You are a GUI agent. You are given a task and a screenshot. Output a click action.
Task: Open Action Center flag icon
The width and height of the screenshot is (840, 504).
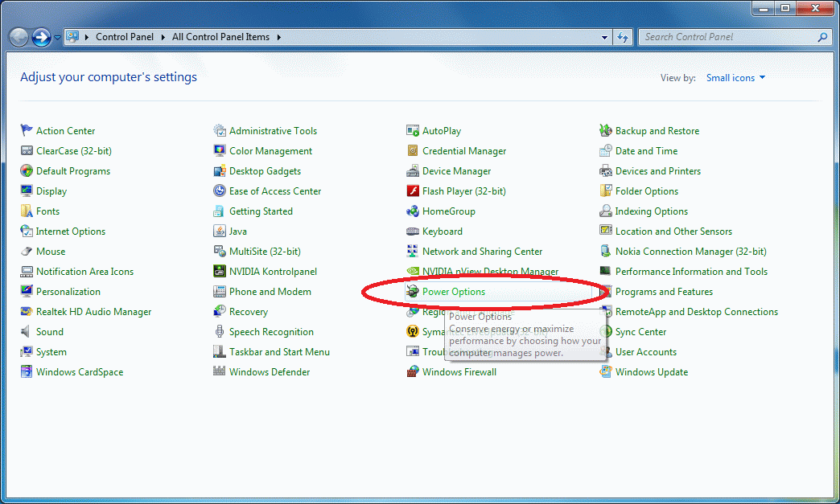(27, 130)
